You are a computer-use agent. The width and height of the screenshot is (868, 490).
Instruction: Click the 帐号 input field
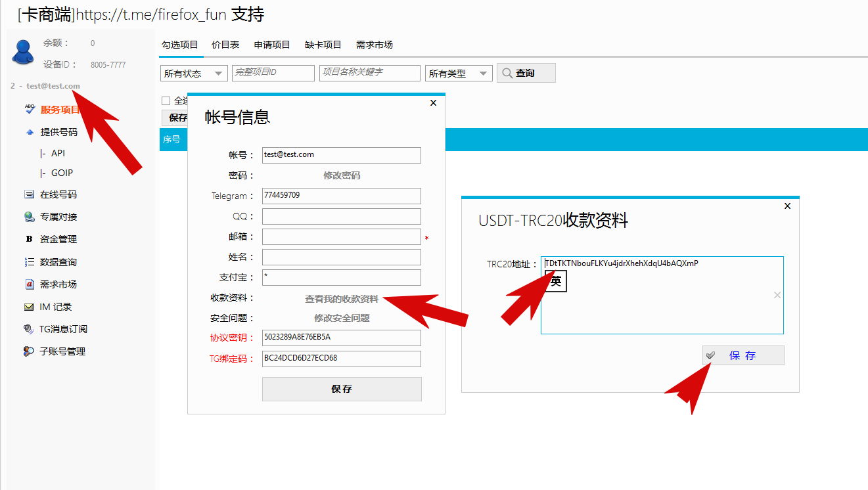pyautogui.click(x=342, y=155)
